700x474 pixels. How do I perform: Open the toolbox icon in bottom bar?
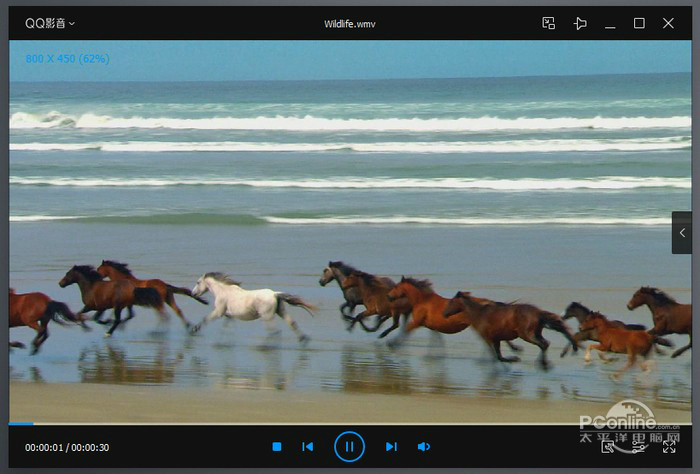click(x=608, y=446)
